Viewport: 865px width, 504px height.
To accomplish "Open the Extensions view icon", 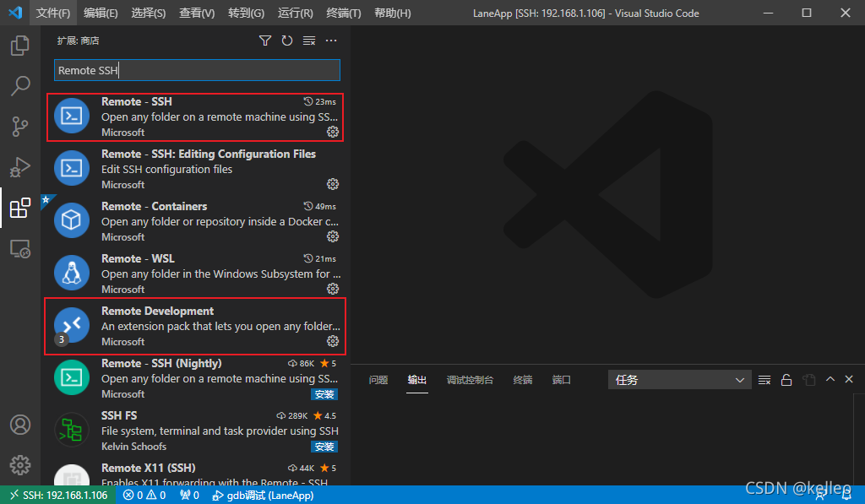I will click(20, 208).
